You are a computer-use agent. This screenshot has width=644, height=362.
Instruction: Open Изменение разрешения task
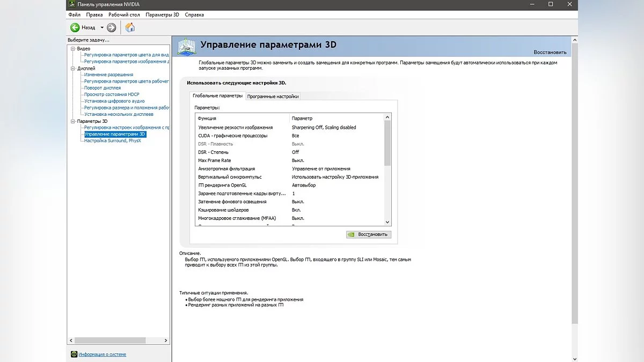click(108, 75)
